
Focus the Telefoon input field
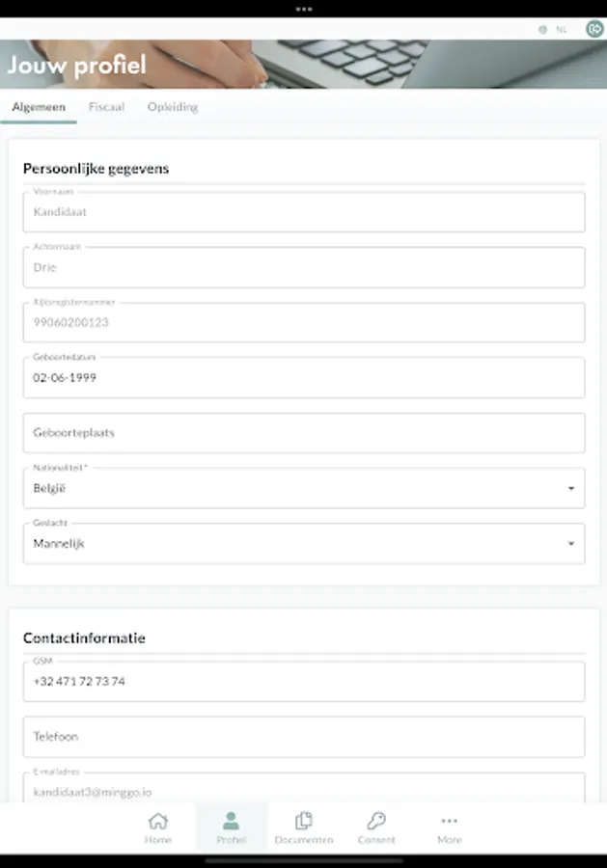pyautogui.click(x=304, y=737)
